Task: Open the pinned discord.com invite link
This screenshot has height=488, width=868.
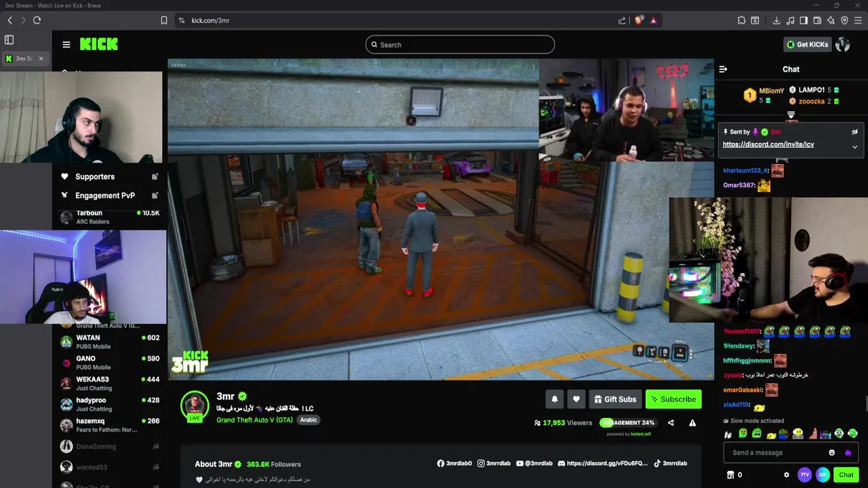Action: (768, 144)
